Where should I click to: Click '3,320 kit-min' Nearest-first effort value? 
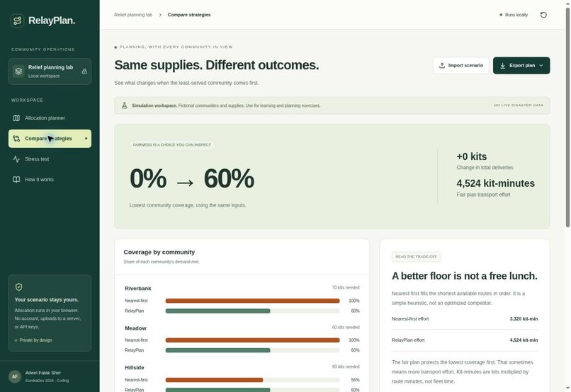pos(524,319)
